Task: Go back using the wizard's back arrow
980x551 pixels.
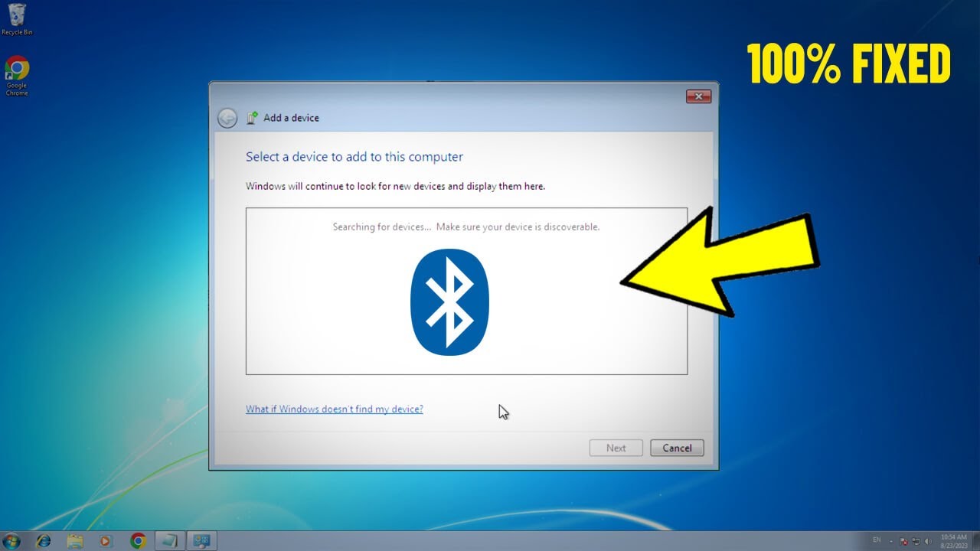Action: 227,118
